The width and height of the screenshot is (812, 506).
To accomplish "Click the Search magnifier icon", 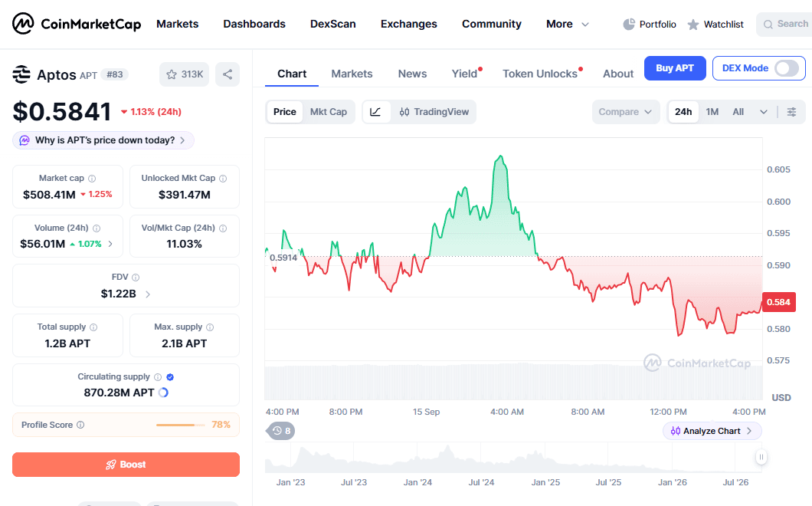I will tap(768, 25).
